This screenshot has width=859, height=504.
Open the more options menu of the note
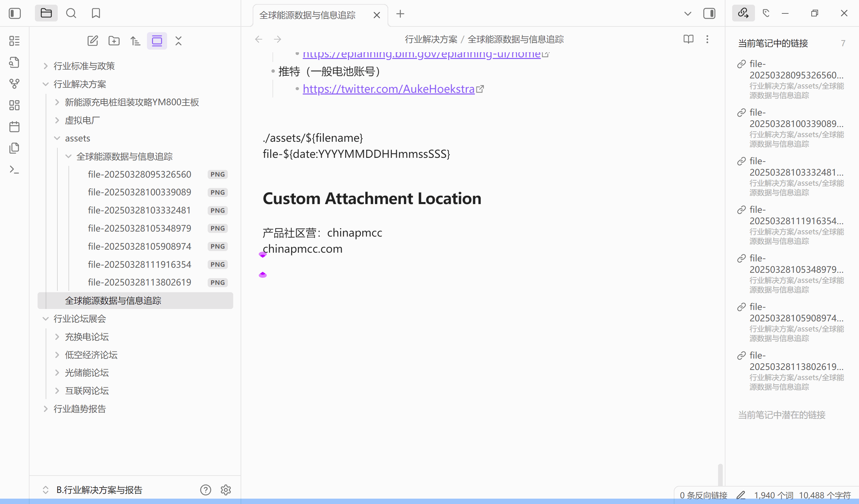(x=707, y=39)
